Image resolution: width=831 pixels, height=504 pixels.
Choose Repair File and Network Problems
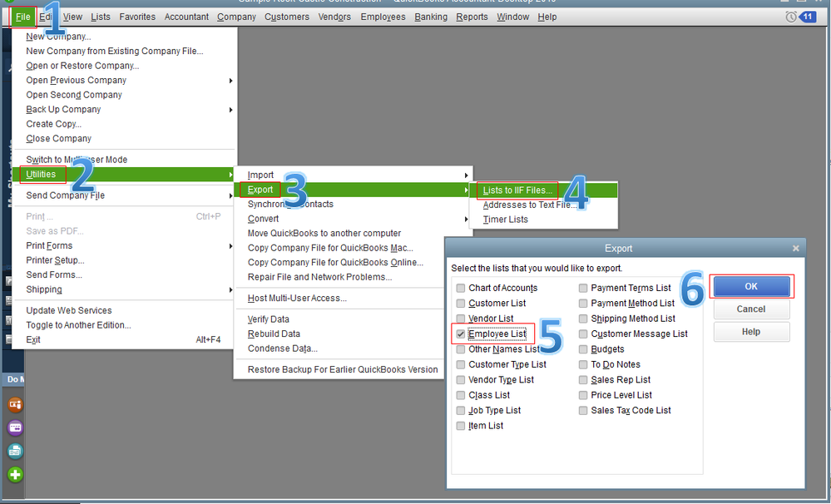(x=319, y=277)
